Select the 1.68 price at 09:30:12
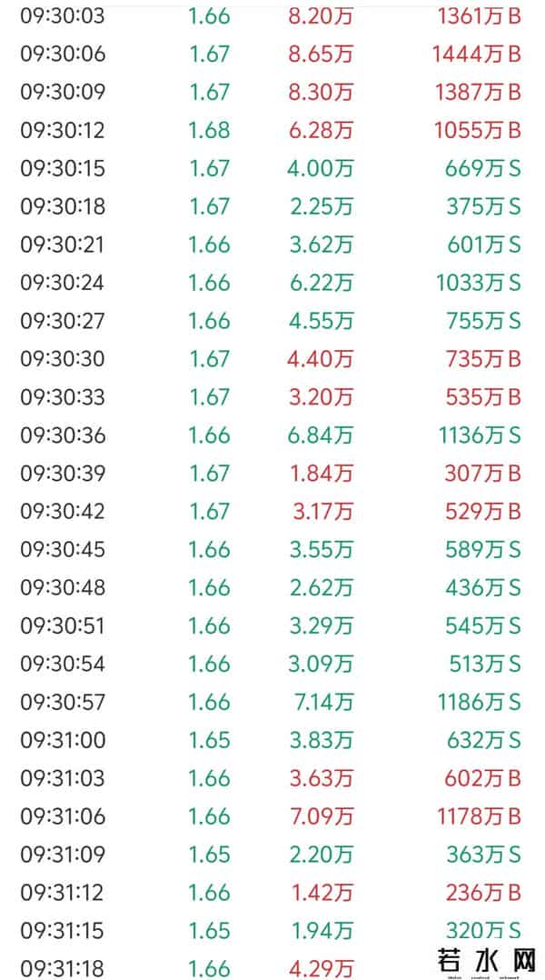This screenshot has width=545, height=980. (209, 130)
